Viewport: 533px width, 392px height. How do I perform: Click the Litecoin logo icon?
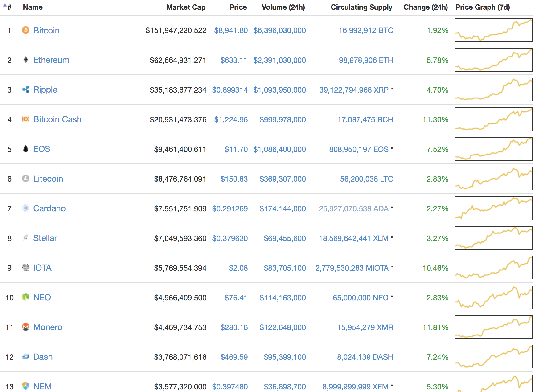point(26,178)
